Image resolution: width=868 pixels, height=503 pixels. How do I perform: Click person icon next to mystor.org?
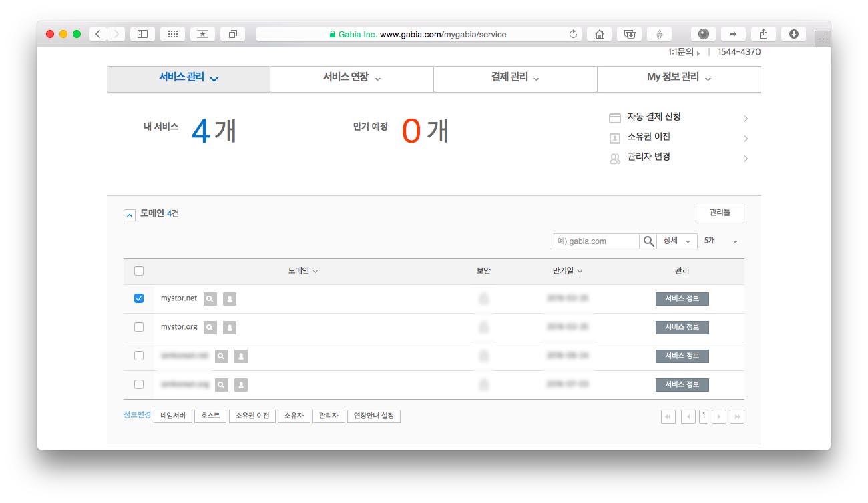[x=229, y=328]
